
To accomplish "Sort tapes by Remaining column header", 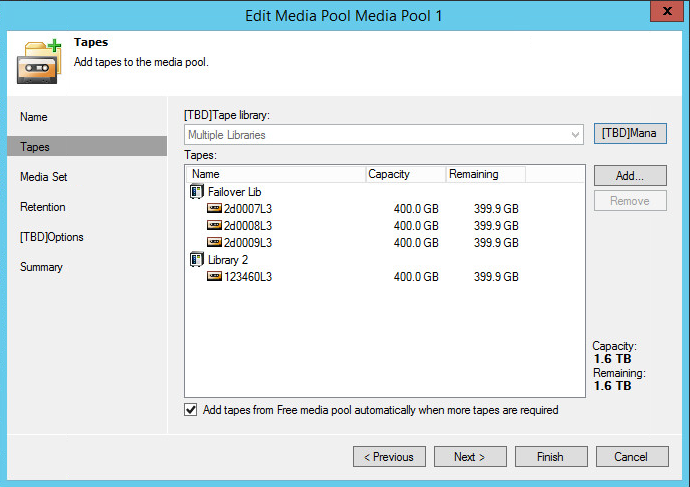I will click(485, 174).
